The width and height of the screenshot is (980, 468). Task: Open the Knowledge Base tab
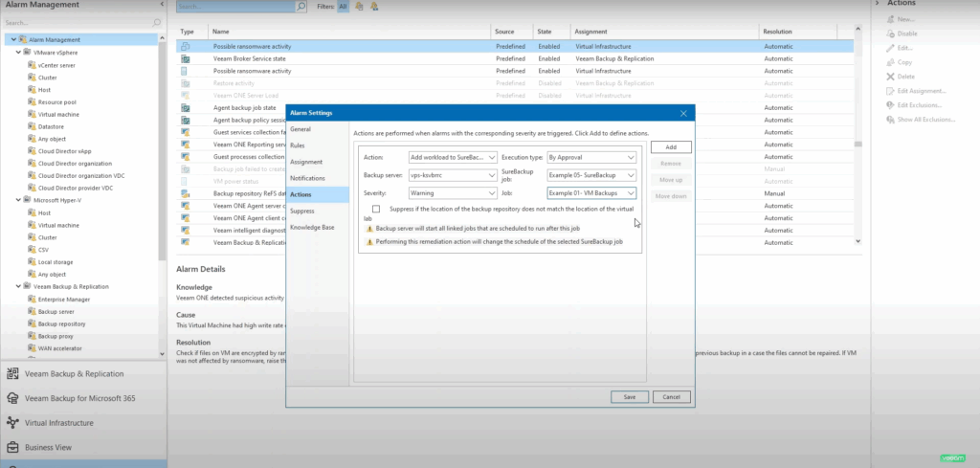pyautogui.click(x=312, y=228)
